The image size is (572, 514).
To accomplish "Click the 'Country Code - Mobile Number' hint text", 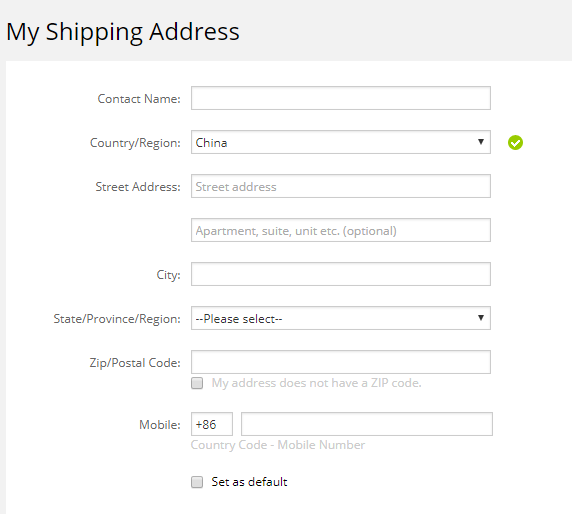I will [x=278, y=445].
